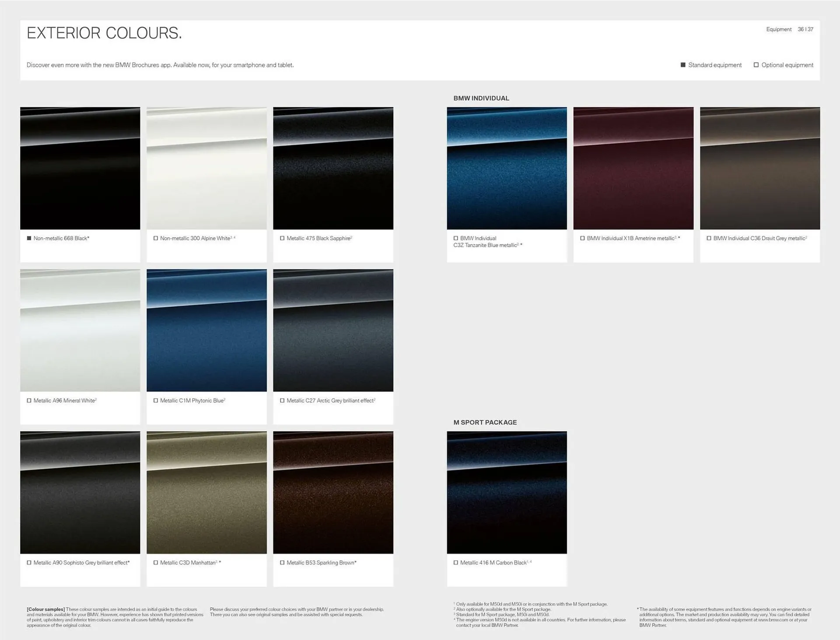The height and width of the screenshot is (640, 840).
Task: Tick the Arctic Grey brilliant effect checkbox
Action: [282, 401]
